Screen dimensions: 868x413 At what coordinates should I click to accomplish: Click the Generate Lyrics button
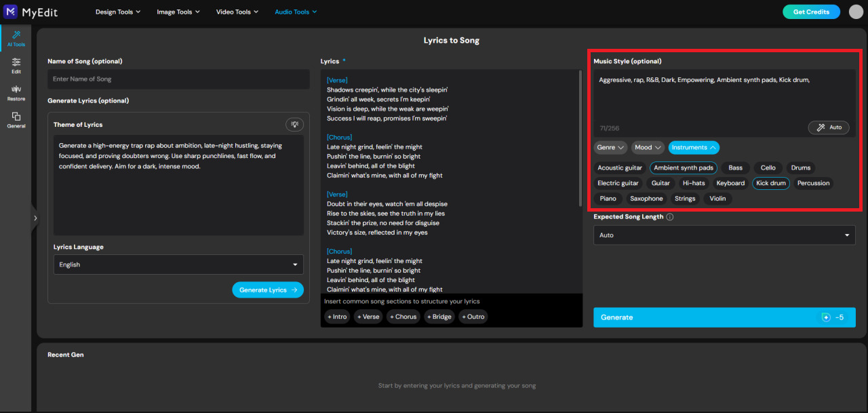(268, 290)
